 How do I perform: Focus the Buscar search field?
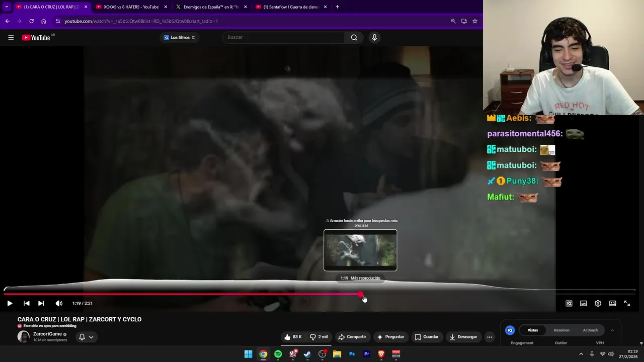284,38
